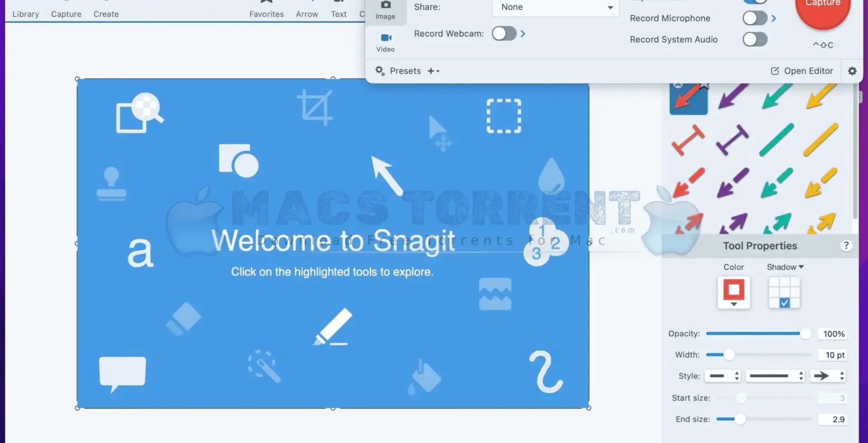The width and height of the screenshot is (868, 443).
Task: Click the Capture toolbar item
Action: 66,14
